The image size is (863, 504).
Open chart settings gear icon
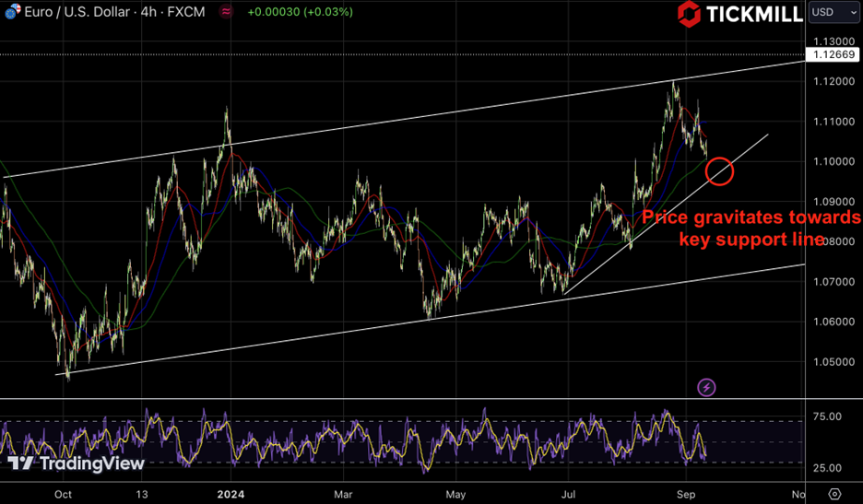(x=834, y=494)
